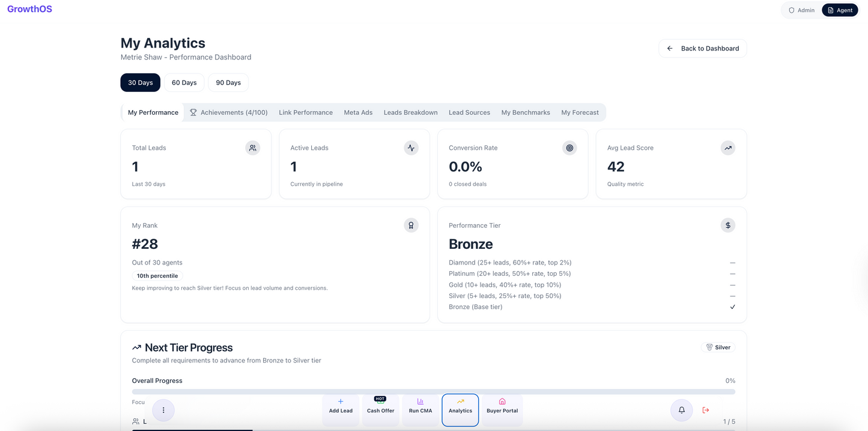Open the Run CMA chart icon
Image resolution: width=868 pixels, height=431 pixels.
coord(420,402)
